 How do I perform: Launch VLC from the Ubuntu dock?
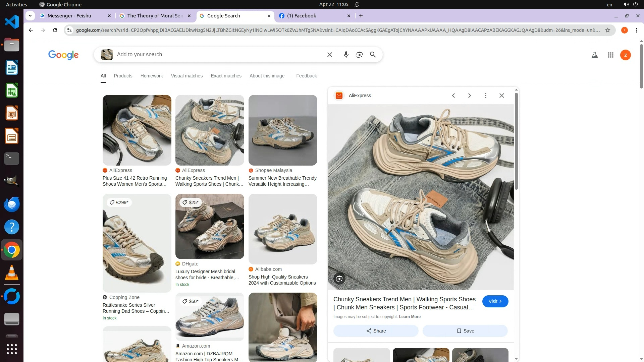(x=12, y=273)
